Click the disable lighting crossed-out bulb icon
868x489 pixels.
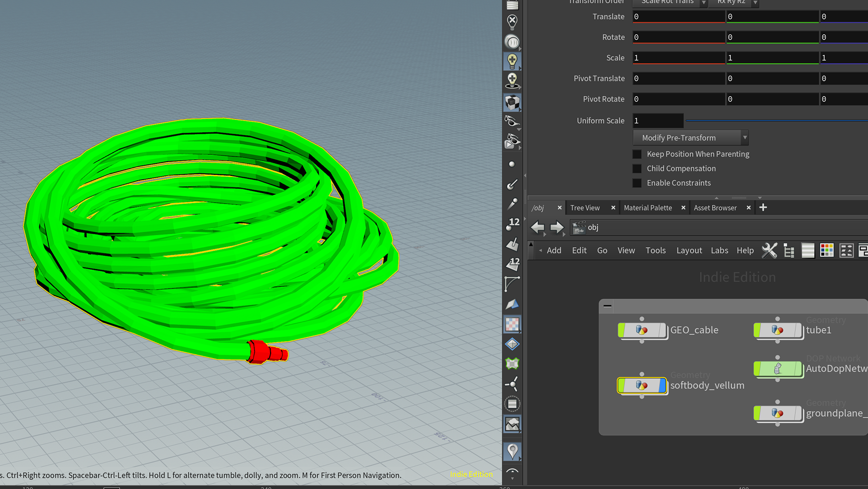click(512, 22)
